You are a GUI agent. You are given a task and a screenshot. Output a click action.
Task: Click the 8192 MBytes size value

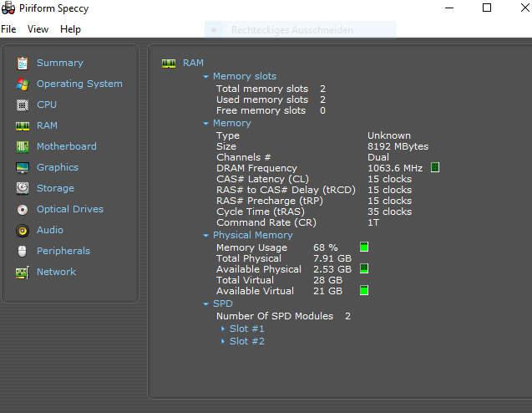pos(398,147)
